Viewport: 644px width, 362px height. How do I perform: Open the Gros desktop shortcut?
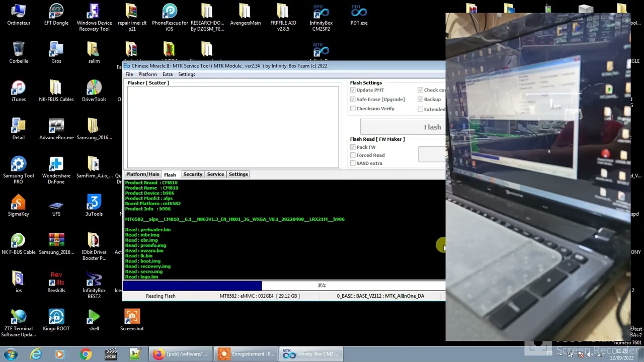tap(56, 53)
